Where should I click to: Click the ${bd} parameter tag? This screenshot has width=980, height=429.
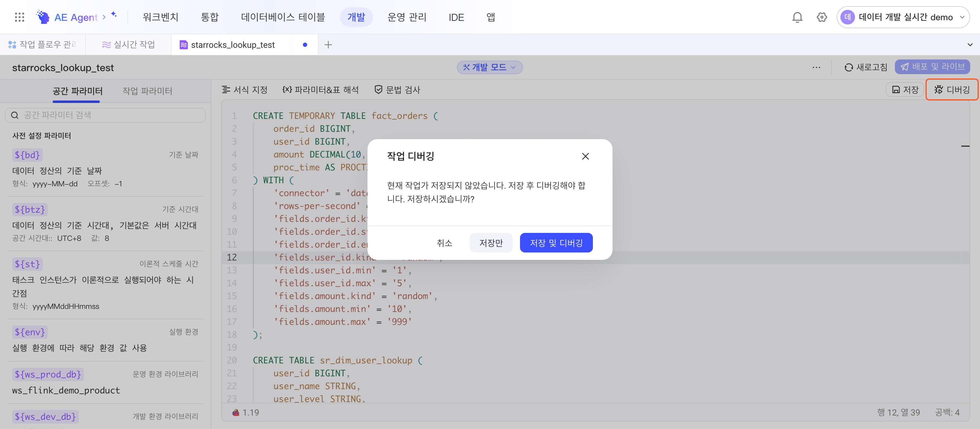27,155
